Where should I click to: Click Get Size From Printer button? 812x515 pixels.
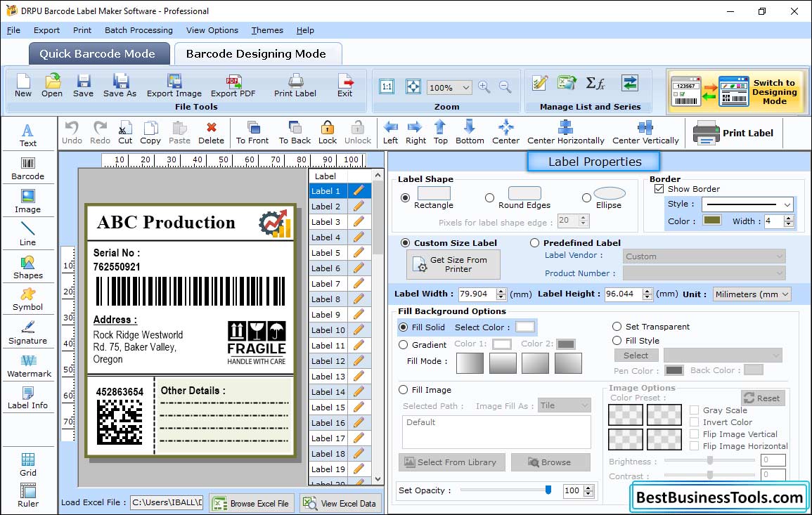tap(453, 264)
